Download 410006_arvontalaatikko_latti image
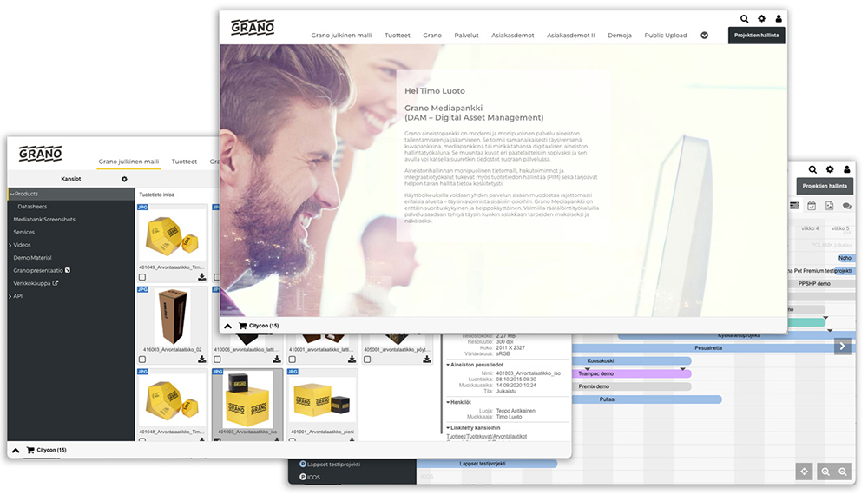The image size is (868, 495). 277,360
